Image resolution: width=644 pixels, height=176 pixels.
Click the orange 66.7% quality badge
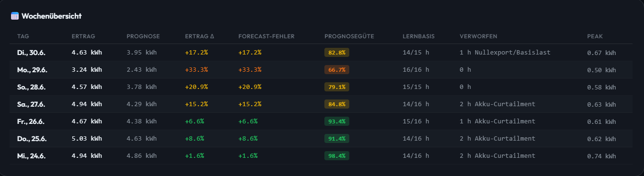click(337, 70)
